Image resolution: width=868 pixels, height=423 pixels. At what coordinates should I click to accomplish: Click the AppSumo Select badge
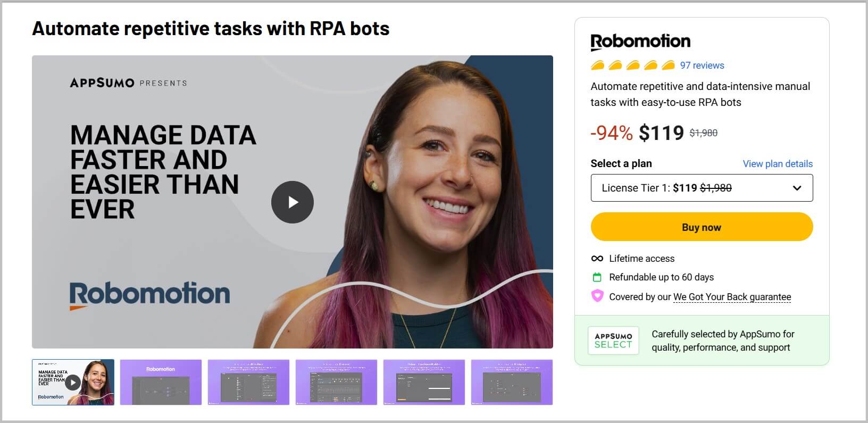(x=614, y=340)
